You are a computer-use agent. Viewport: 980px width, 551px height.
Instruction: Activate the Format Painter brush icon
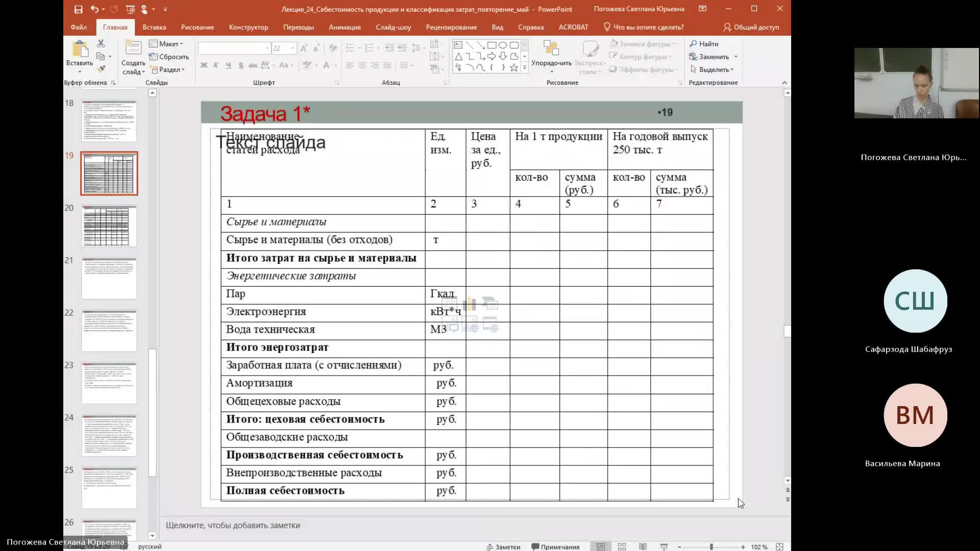click(101, 68)
